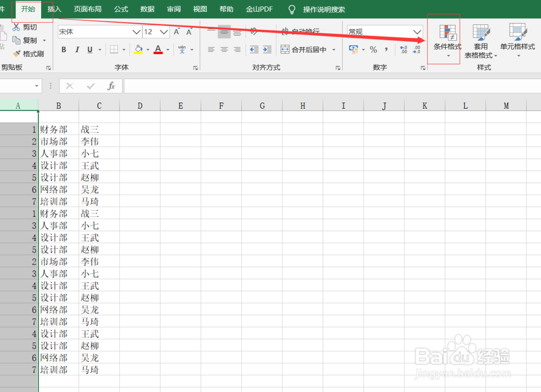Increase font size with large A
Image resolution: width=541 pixels, height=392 pixels.
(x=177, y=32)
